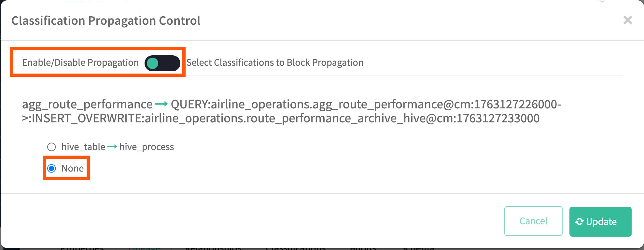Open the Relationships tab at bottom
This screenshot has width=644, height=250.
[x=213, y=248]
